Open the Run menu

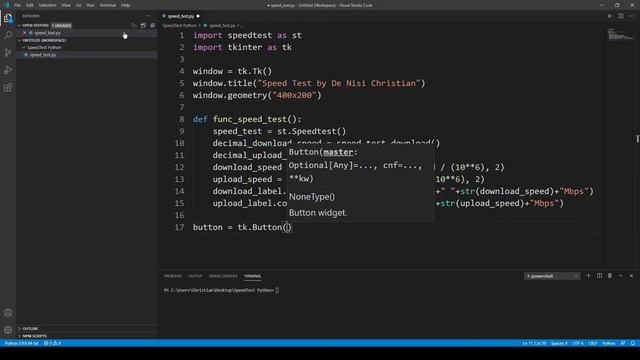tap(90, 5)
